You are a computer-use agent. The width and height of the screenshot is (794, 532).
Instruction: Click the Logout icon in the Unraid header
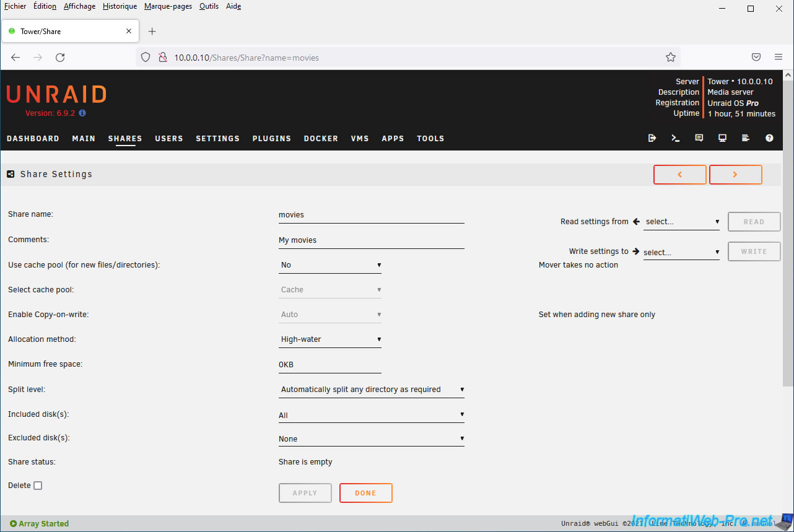[652, 138]
